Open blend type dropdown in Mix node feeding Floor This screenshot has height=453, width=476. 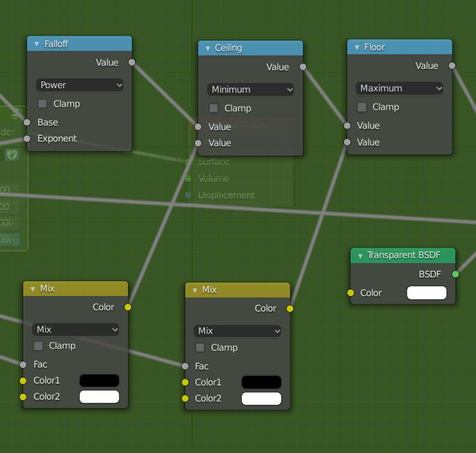237,331
